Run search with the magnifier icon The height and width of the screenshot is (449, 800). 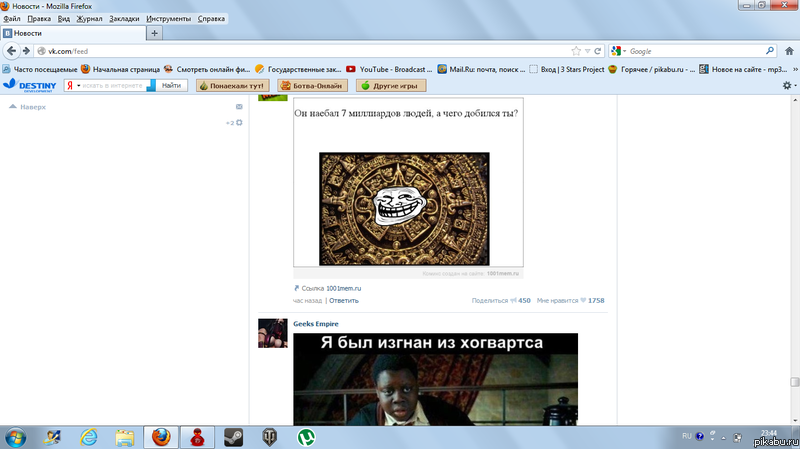coord(769,51)
